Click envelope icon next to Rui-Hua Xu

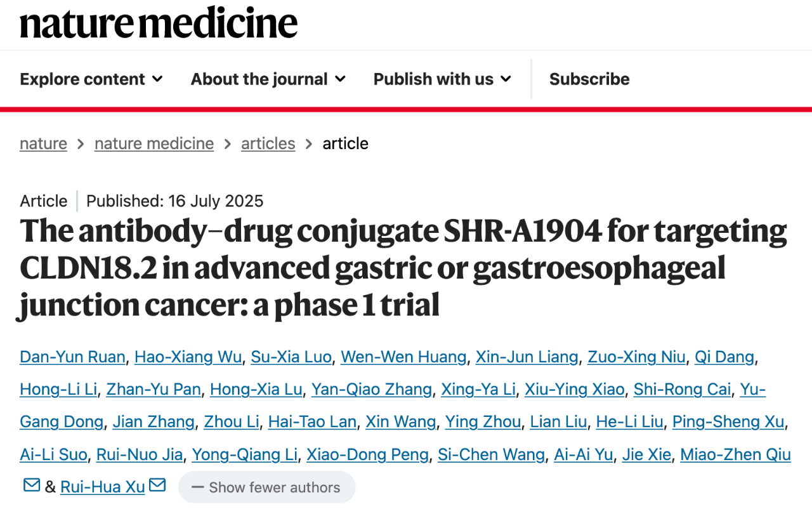(157, 485)
